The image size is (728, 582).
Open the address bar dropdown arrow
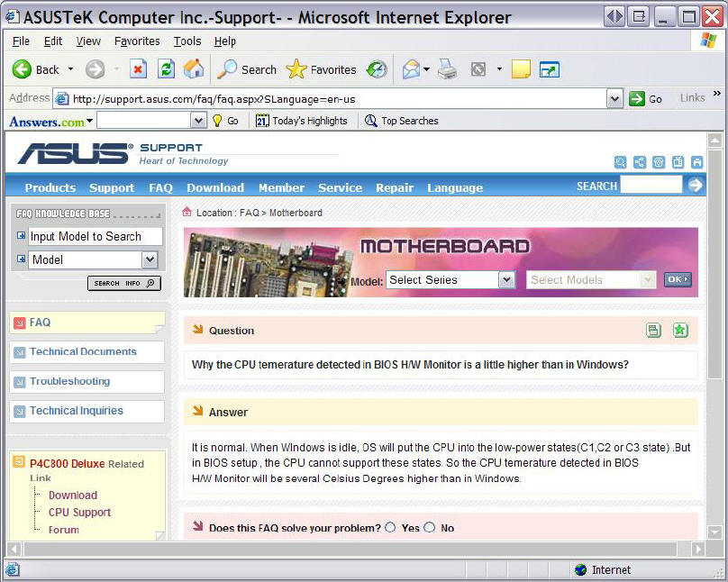[x=614, y=98]
